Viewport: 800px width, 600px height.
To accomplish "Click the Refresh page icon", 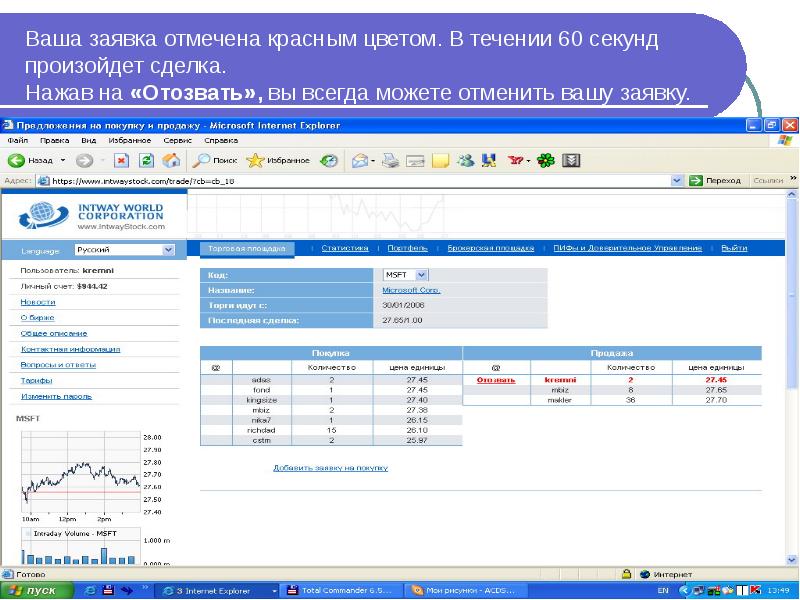I will pyautogui.click(x=145, y=160).
